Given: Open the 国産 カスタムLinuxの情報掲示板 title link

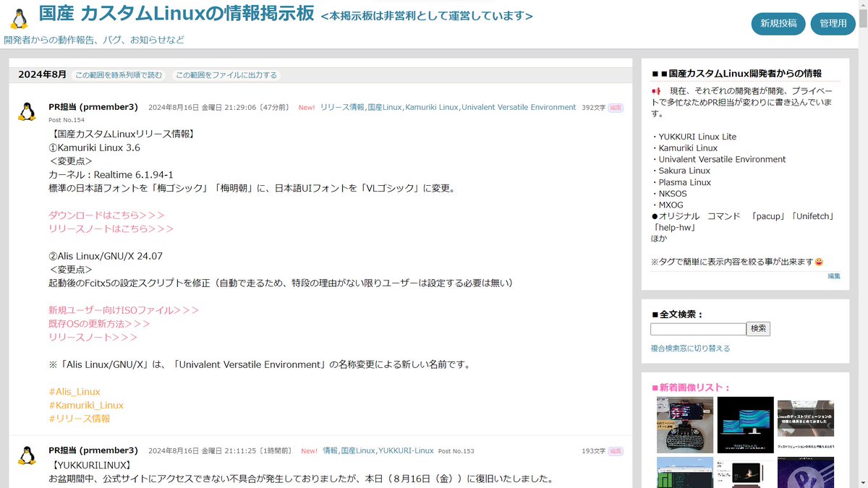Looking at the screenshot, I should coord(176,14).
